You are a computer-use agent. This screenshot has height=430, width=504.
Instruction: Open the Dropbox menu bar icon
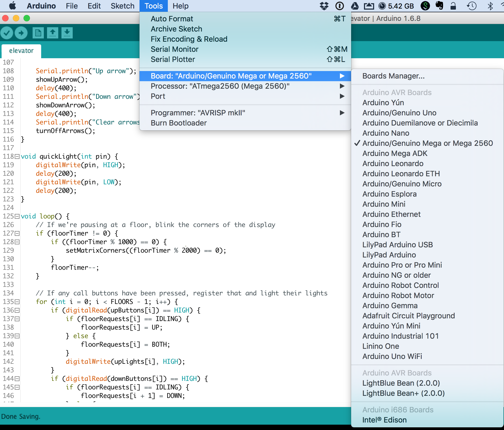tap(324, 6)
